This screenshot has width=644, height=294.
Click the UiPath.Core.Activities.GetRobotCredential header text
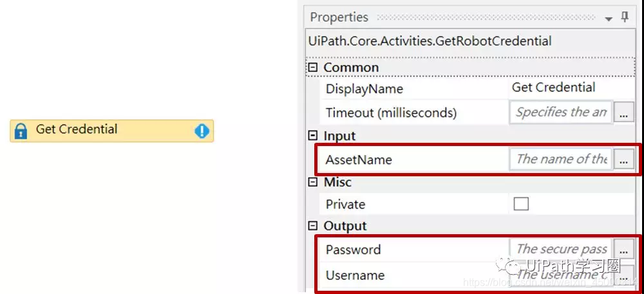430,41
